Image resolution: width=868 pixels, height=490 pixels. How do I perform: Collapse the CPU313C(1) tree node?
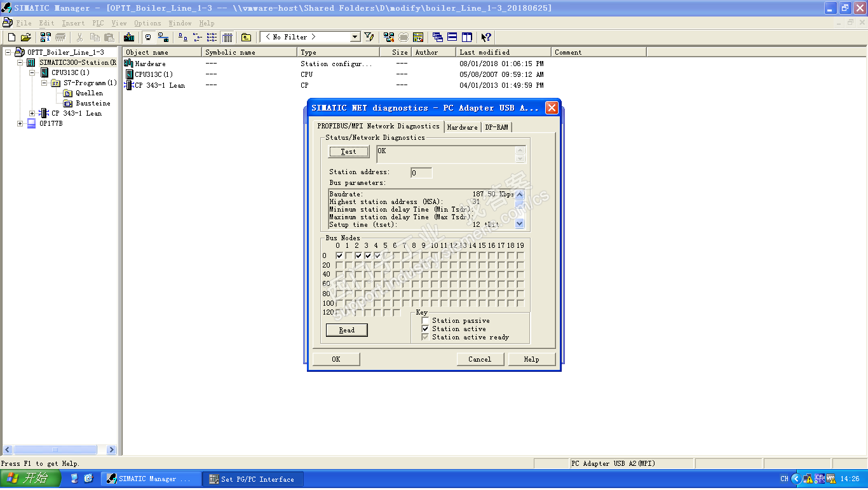coord(32,72)
